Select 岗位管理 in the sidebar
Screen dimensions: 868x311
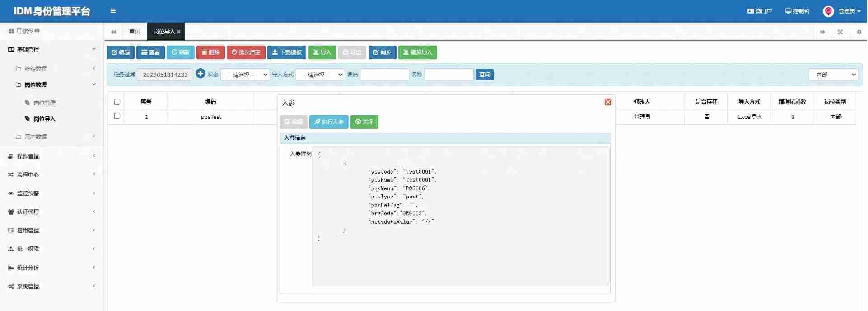pyautogui.click(x=44, y=103)
